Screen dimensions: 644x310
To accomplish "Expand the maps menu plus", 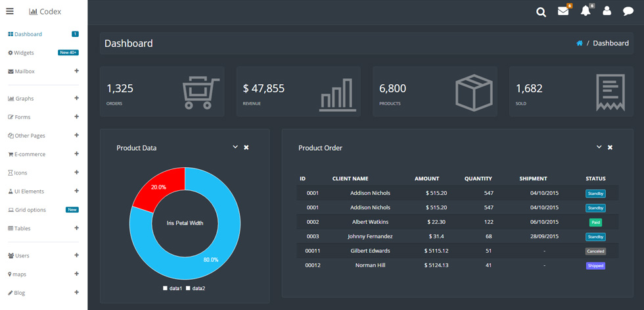I will pyautogui.click(x=76, y=273).
